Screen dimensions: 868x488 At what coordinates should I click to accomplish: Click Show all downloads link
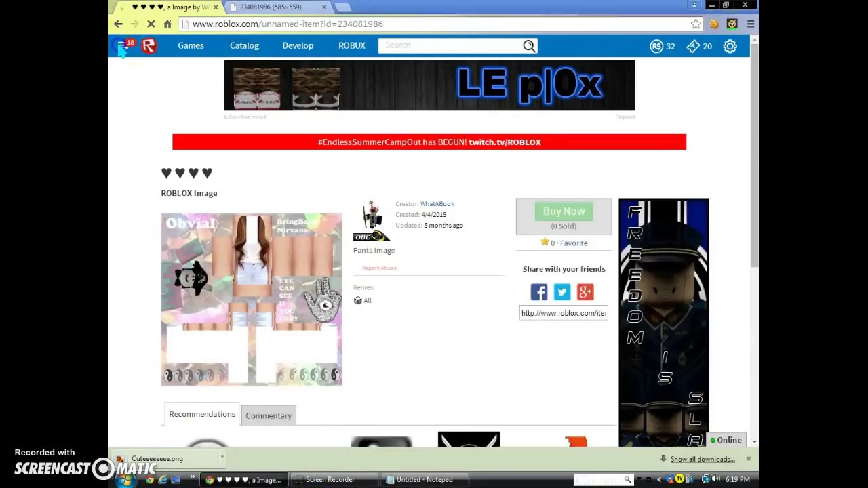(x=703, y=459)
